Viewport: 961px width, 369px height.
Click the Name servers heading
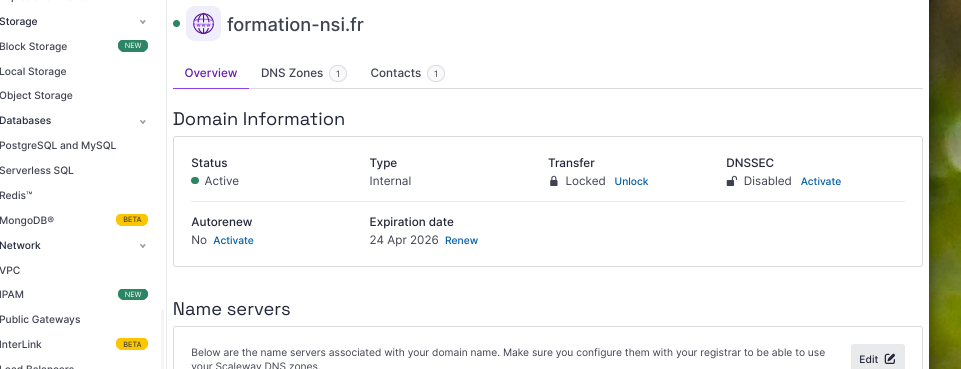232,309
